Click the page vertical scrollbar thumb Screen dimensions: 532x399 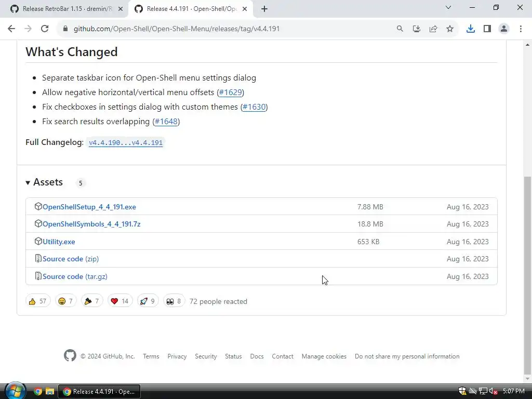click(527, 274)
